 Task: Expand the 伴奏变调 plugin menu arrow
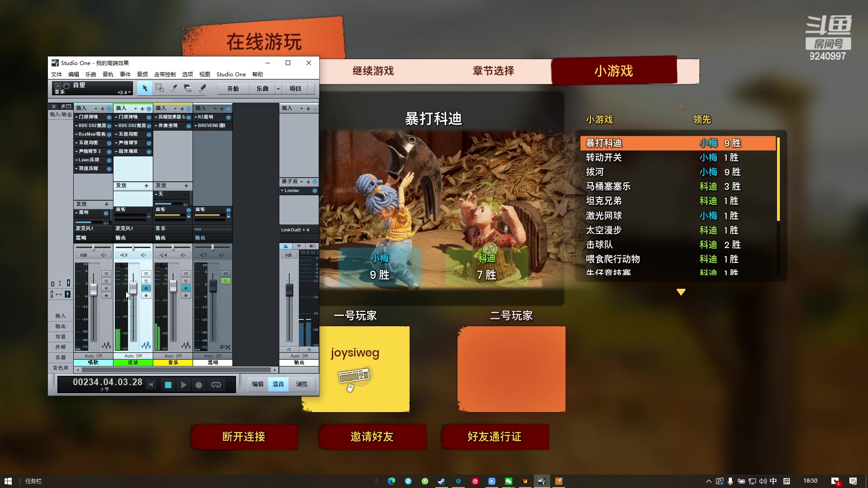(x=156, y=126)
